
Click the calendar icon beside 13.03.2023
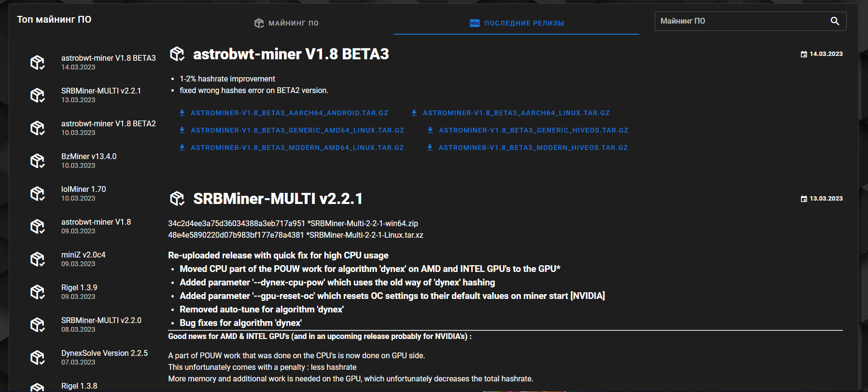point(804,199)
